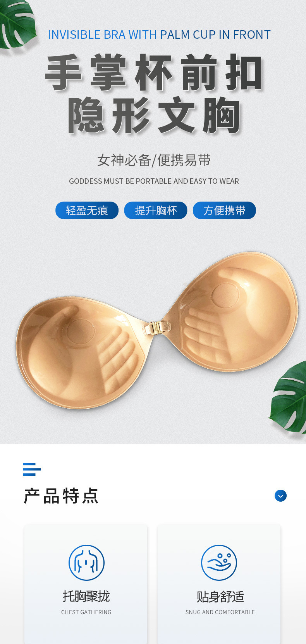Click the 隐形文胸 headline text

[154, 116]
